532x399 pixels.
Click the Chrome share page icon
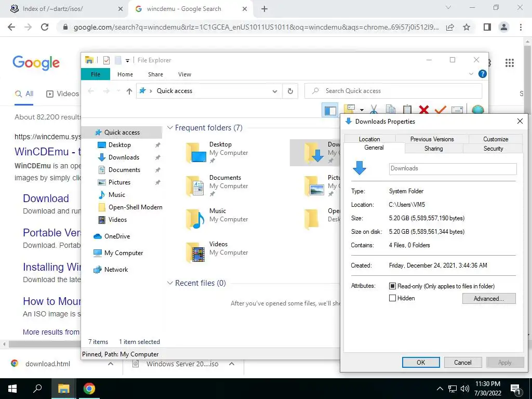[x=450, y=27]
